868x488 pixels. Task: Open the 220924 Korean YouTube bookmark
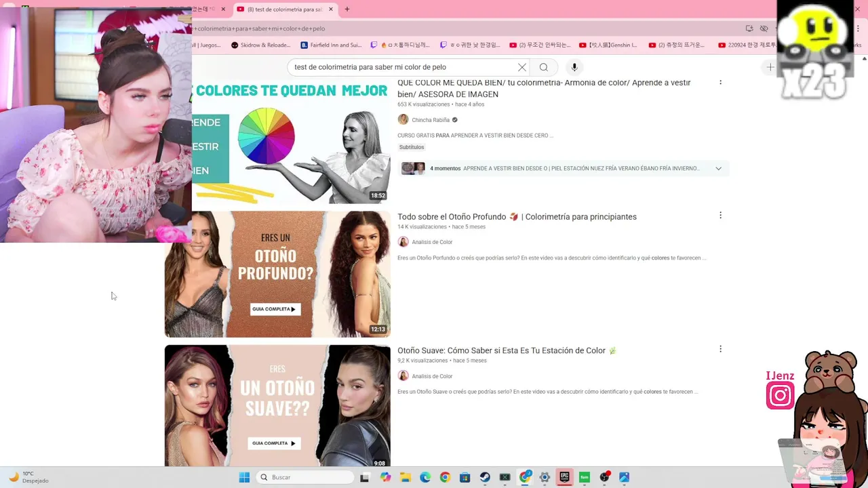coord(749,45)
